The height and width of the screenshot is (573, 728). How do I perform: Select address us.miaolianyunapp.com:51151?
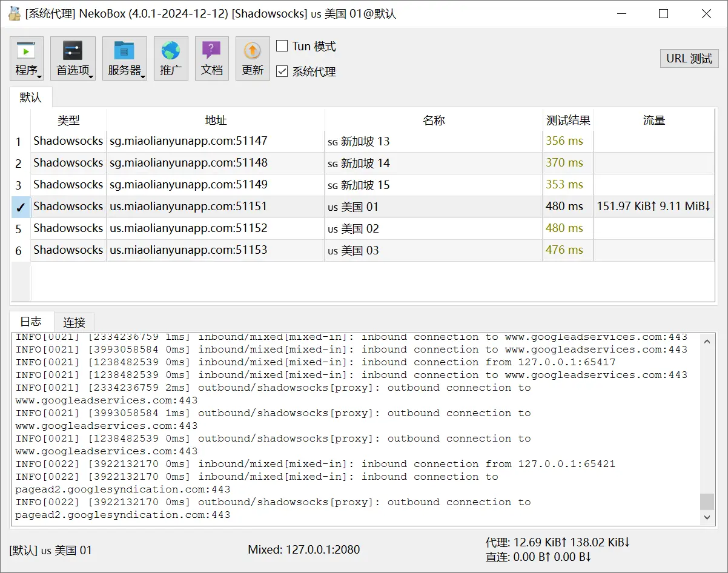point(216,207)
